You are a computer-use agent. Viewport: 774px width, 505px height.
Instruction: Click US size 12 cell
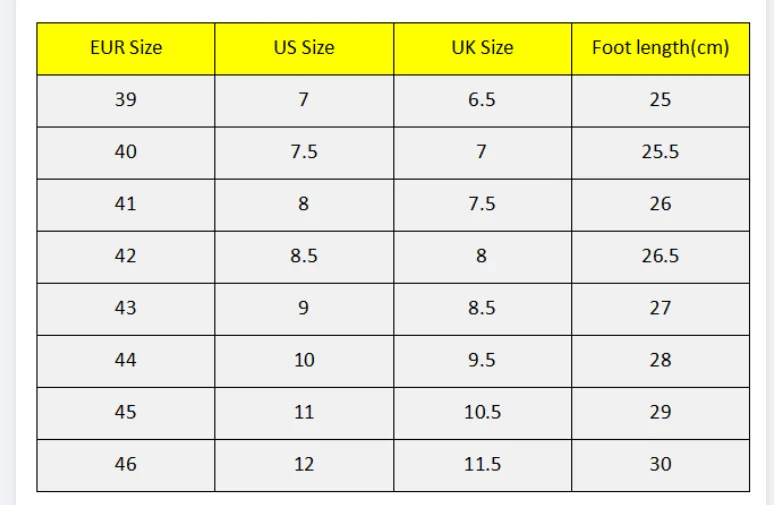pos(304,464)
